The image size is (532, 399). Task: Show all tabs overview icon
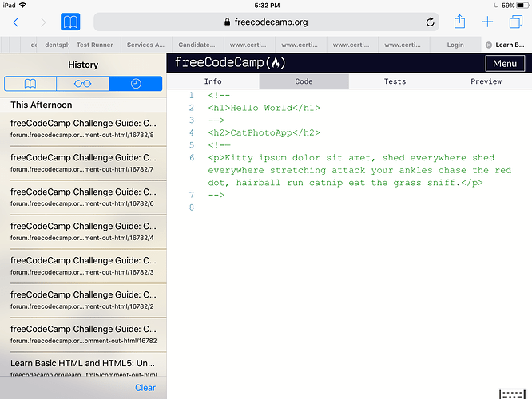point(516,22)
